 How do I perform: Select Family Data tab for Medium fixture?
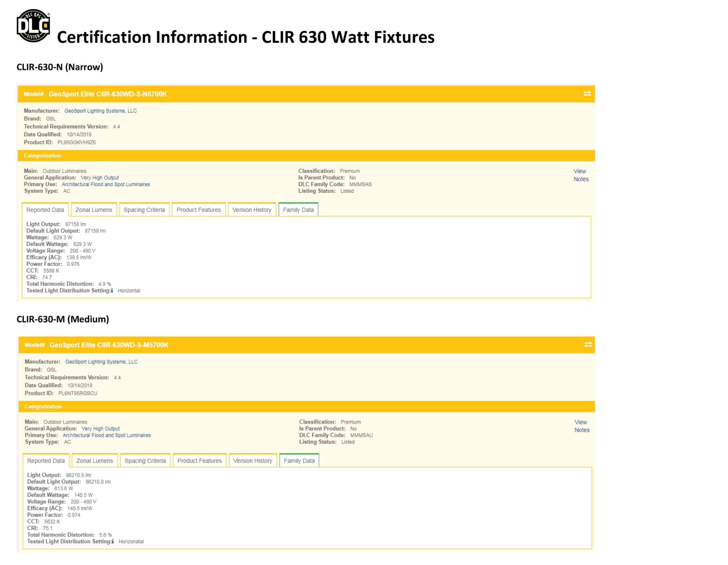point(299,461)
